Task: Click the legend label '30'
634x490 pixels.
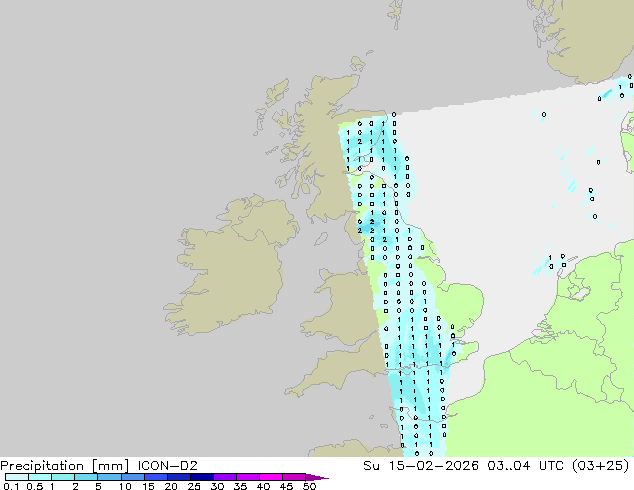Action: pos(217,486)
